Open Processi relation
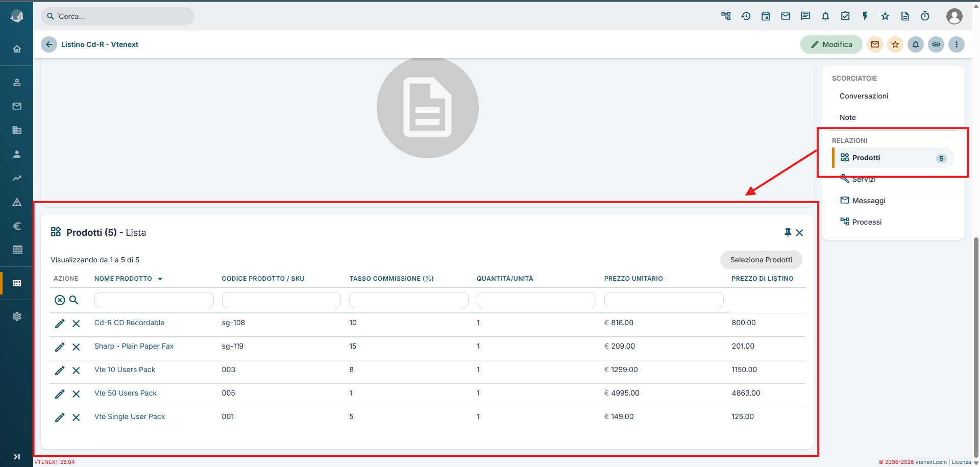Image resolution: width=980 pixels, height=467 pixels. click(x=861, y=222)
